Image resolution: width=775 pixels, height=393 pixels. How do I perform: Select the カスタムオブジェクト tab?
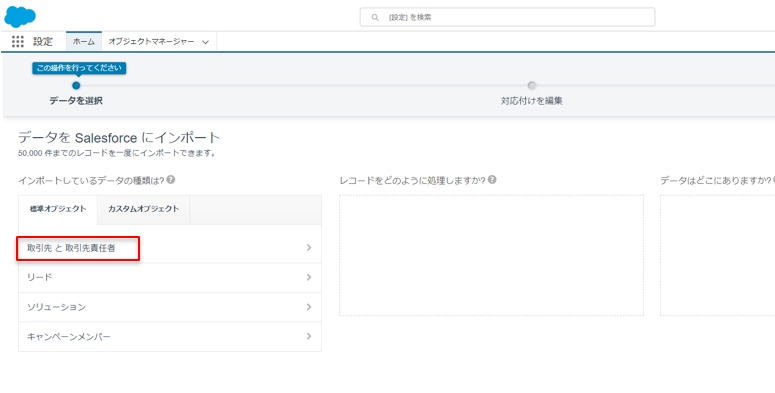(x=143, y=209)
